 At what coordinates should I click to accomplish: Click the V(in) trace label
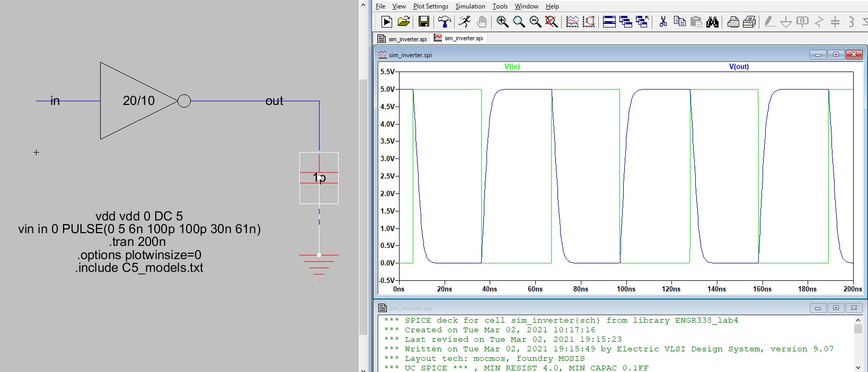(512, 67)
